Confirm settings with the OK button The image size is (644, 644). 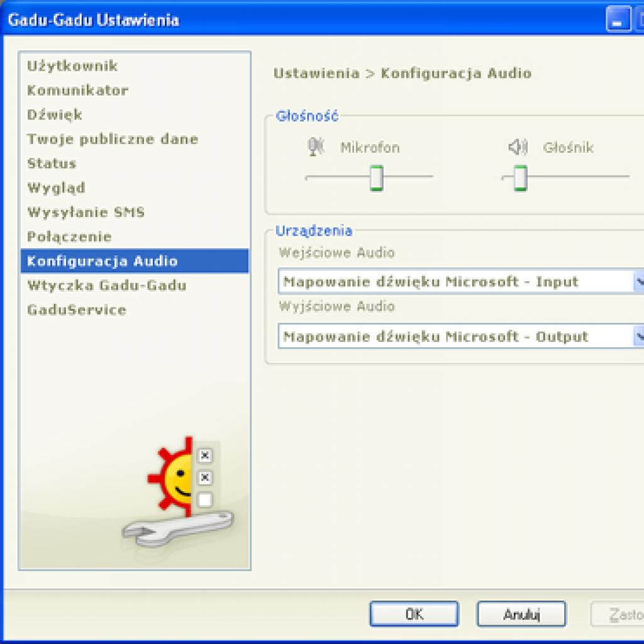414,614
